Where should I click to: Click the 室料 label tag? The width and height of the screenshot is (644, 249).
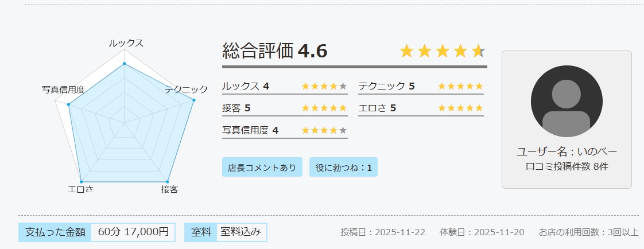point(201,232)
